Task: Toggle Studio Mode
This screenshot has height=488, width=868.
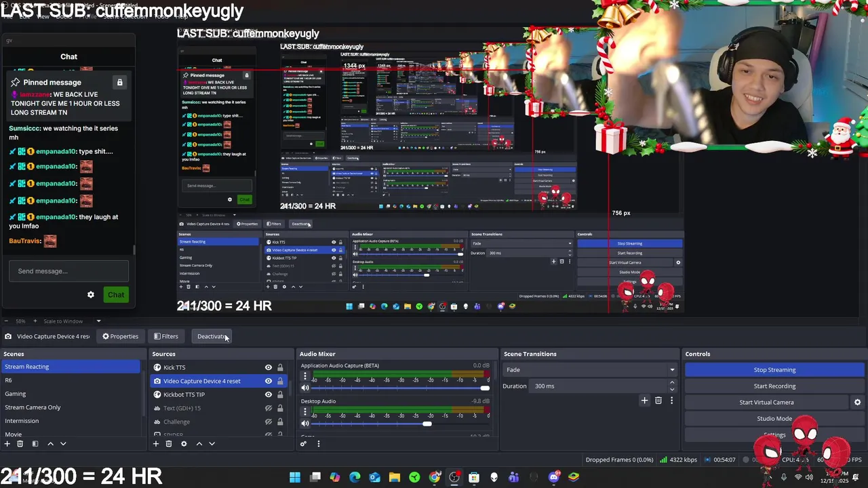Action: pos(774,419)
